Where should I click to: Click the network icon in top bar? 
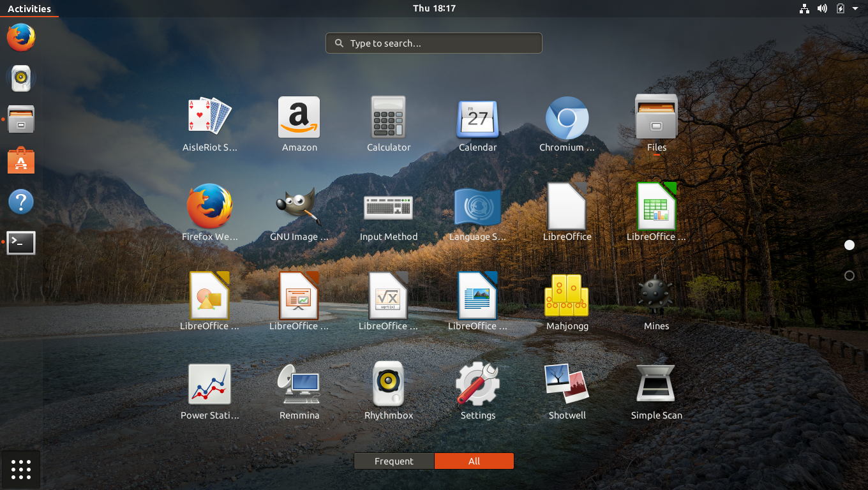[x=804, y=9]
